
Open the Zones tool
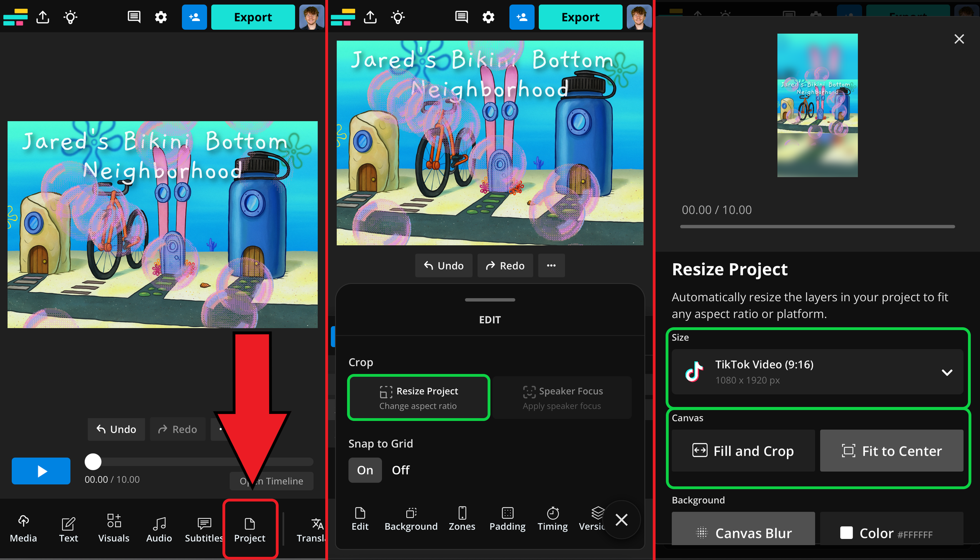[x=462, y=519]
